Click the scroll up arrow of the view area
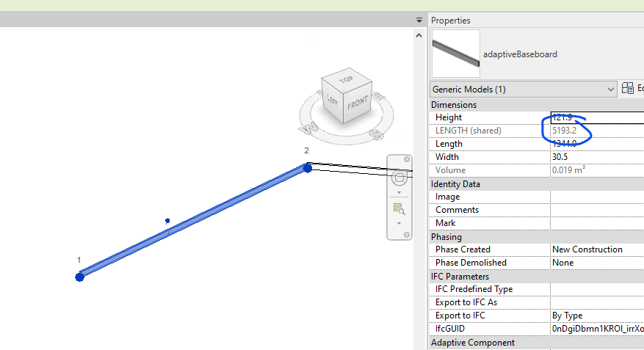644x350 pixels. click(x=419, y=35)
